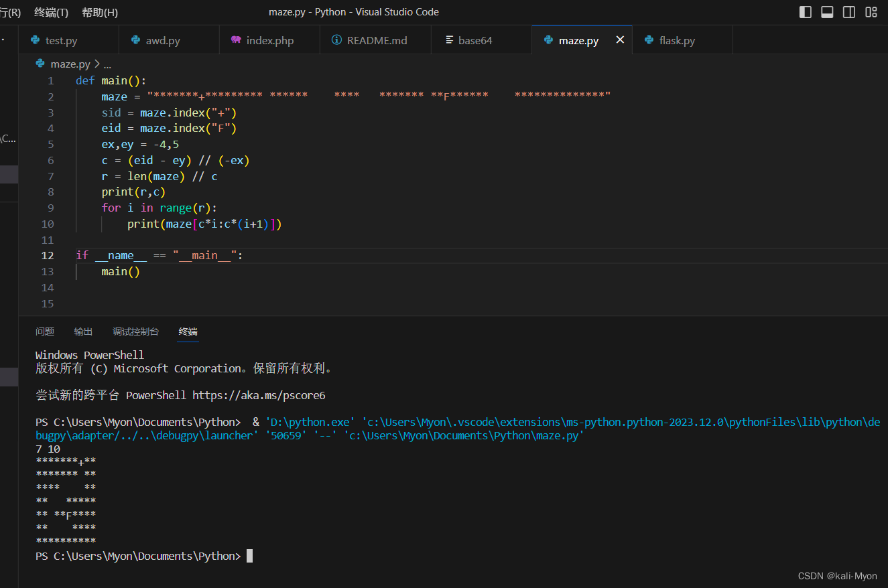Click 'ex,ey = -4,5' line
888x588 pixels.
(141, 144)
